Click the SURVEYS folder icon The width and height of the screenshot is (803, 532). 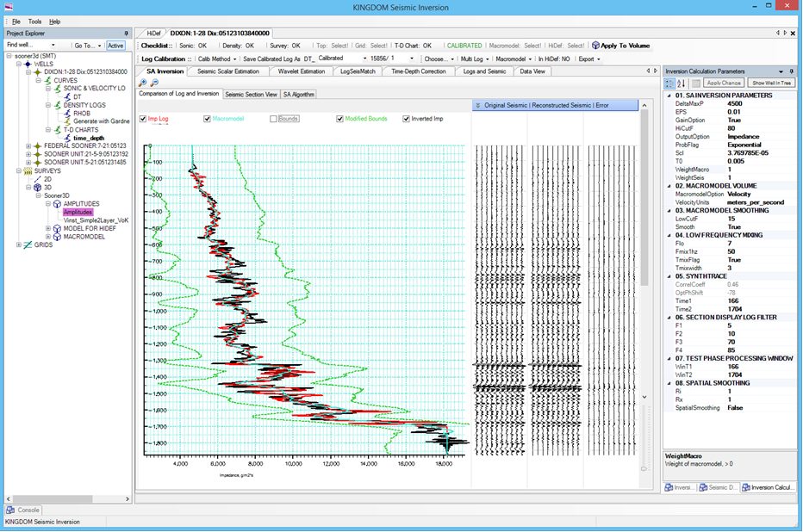[28, 170]
